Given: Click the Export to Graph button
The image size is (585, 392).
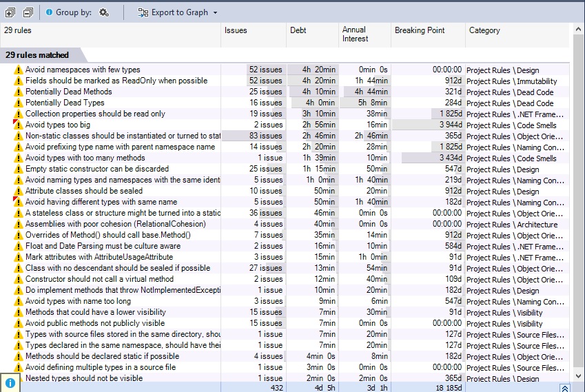Looking at the screenshot, I should 173,12.
